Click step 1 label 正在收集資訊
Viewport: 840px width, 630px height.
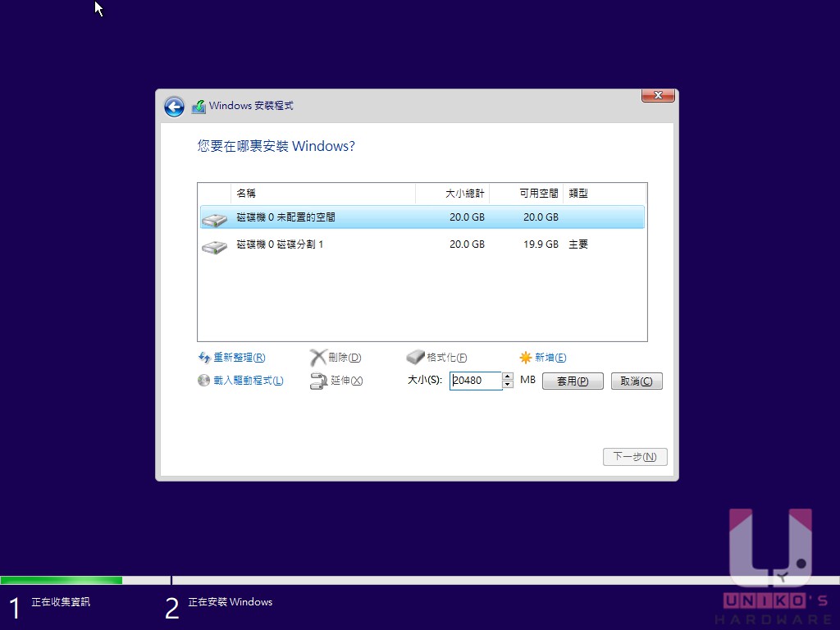(x=61, y=602)
